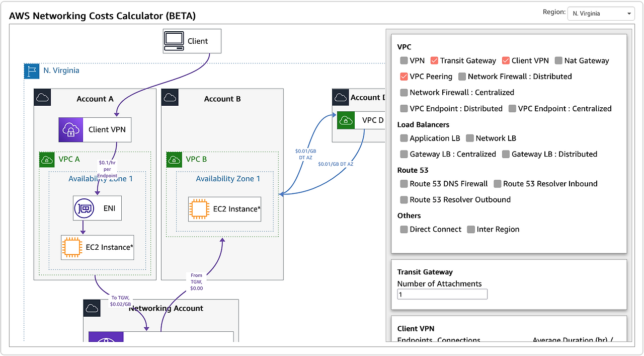The width and height of the screenshot is (644, 356).
Task: Click the 'To TGW, $0.02/GB' cost label
Action: click(x=121, y=301)
